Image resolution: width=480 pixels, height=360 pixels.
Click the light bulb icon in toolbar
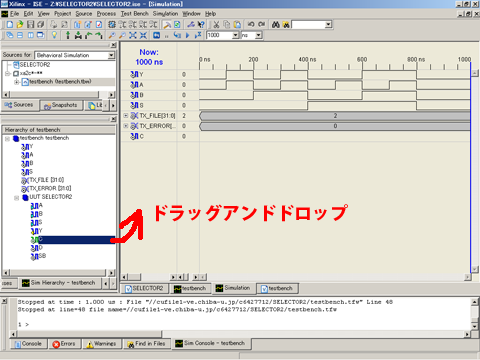(x=54, y=35)
